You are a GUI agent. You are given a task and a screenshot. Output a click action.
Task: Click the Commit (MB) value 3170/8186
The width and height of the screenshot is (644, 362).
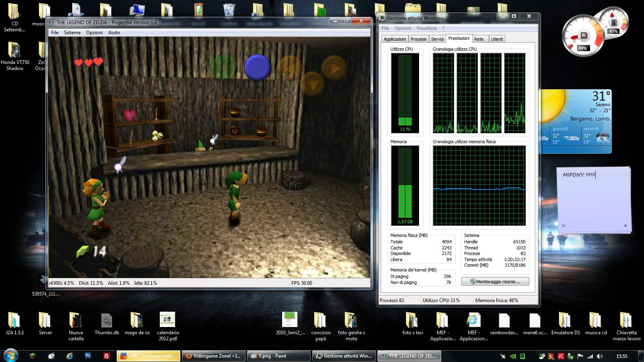(515, 265)
